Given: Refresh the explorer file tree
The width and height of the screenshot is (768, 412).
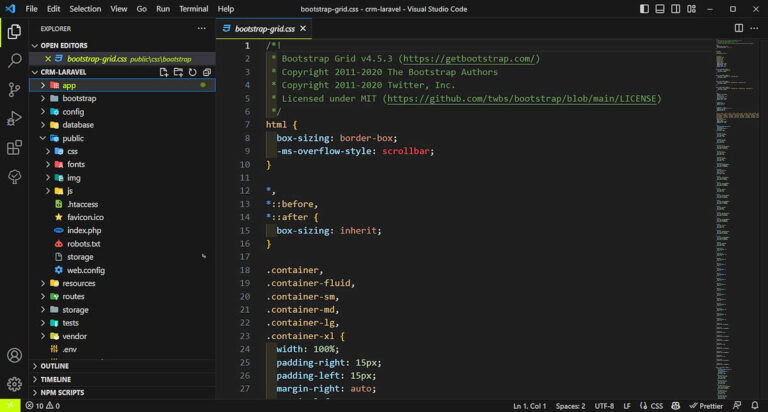Looking at the screenshot, I should [192, 72].
